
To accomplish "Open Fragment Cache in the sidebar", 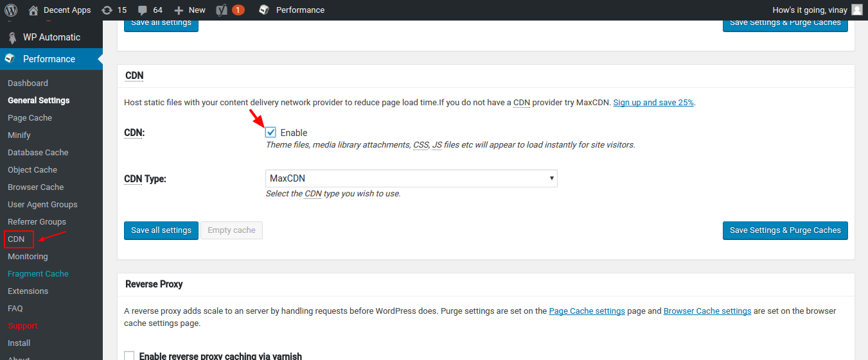I will [38, 274].
